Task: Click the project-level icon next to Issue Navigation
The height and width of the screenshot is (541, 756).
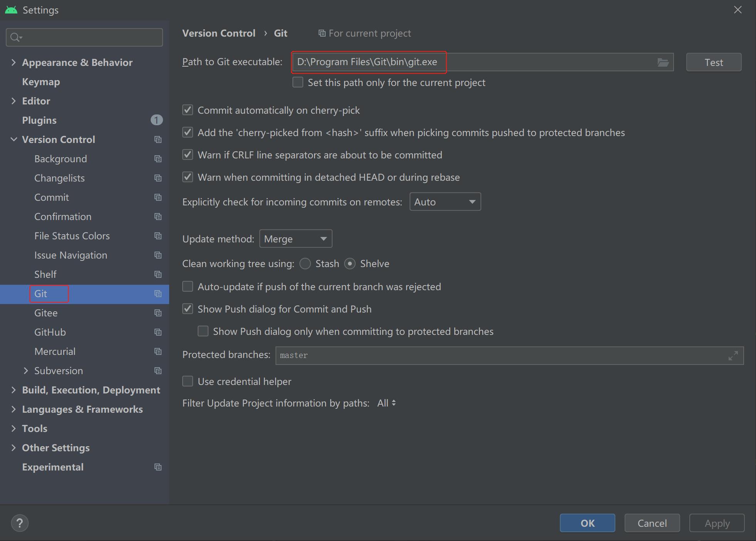Action: [x=158, y=255]
